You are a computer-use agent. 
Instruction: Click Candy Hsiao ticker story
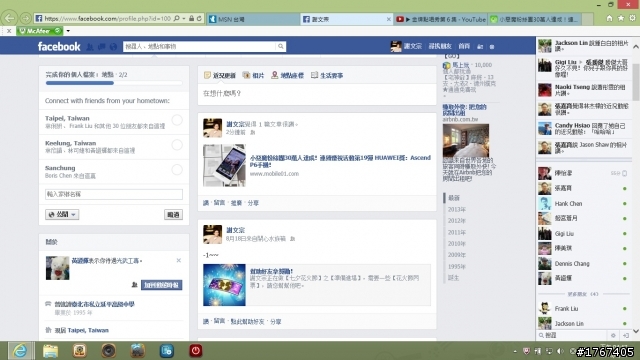[584, 129]
